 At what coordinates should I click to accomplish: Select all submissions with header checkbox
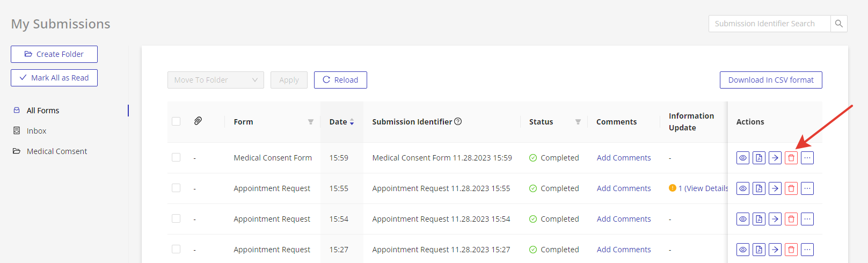pyautogui.click(x=176, y=121)
